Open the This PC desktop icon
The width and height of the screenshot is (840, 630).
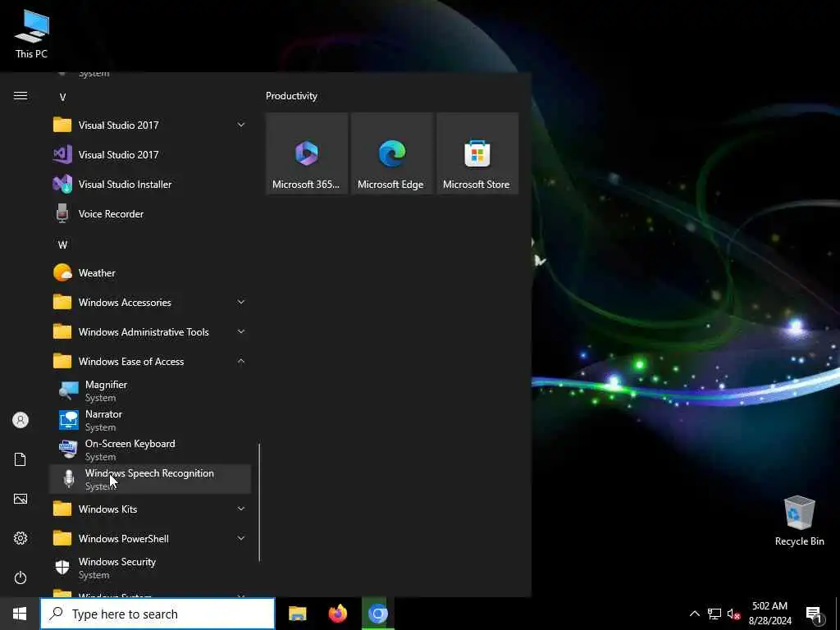coord(32,34)
